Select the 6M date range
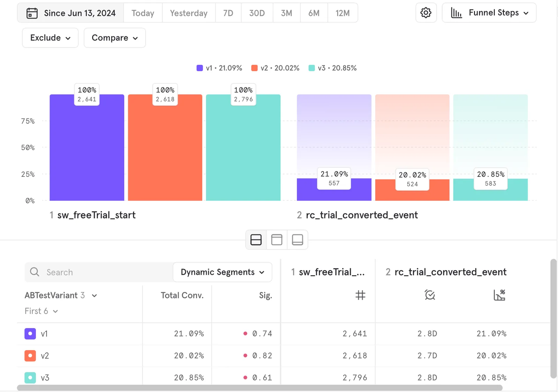Image resolution: width=558 pixels, height=392 pixels. point(314,13)
